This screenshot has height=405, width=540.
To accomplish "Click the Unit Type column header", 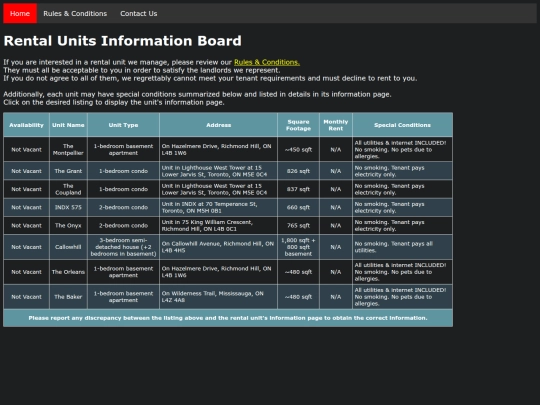I will 123,125.
